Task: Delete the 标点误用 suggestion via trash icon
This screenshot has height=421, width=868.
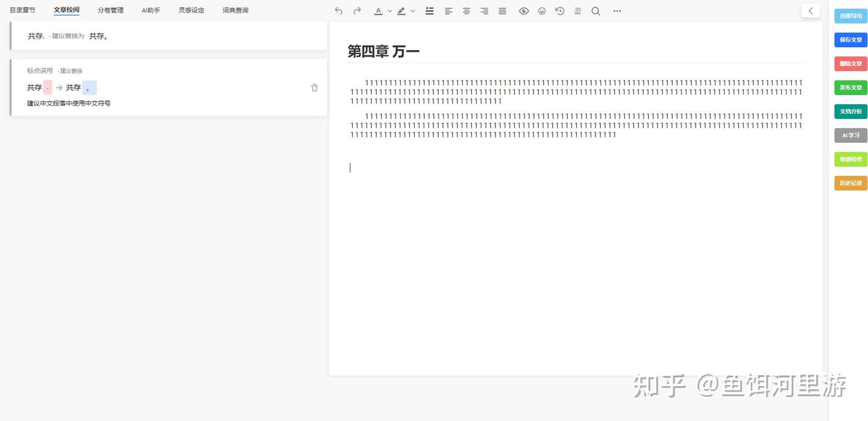Action: tap(314, 87)
